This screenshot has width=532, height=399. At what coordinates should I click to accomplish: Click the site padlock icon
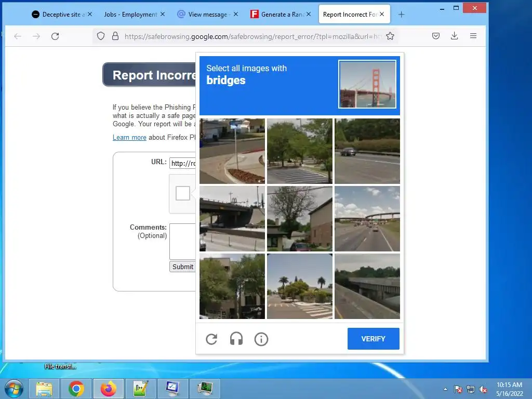115,36
